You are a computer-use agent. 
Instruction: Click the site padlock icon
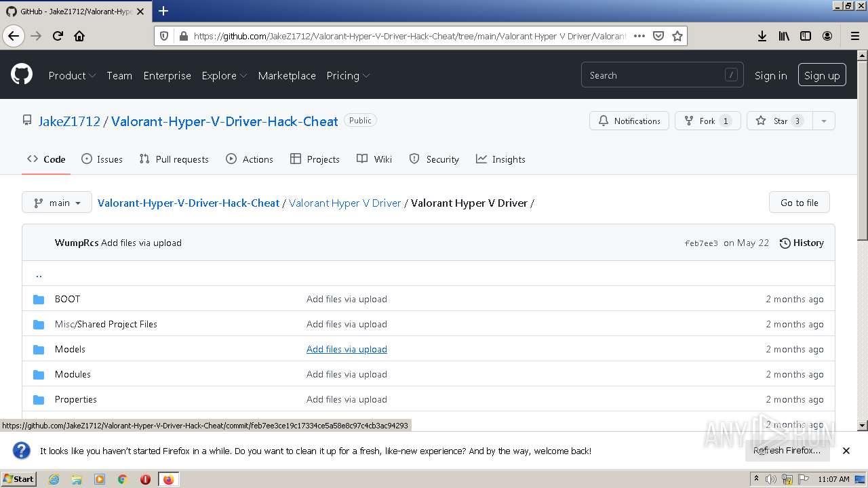182,36
